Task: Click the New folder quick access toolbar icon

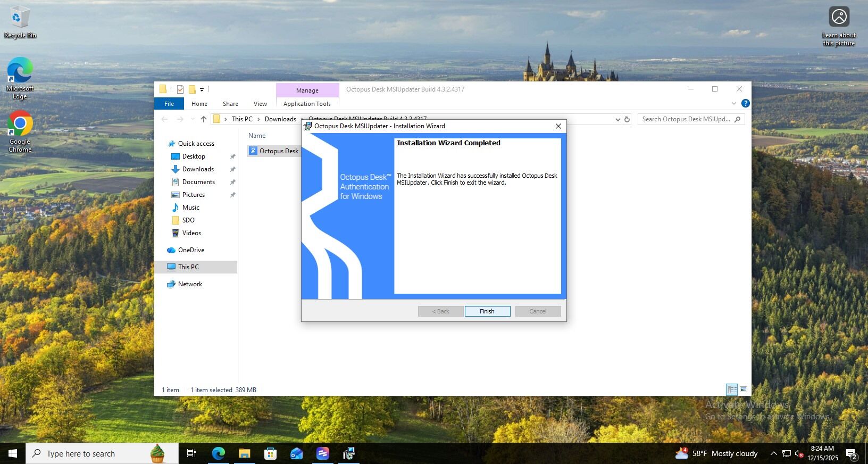Action: click(192, 89)
